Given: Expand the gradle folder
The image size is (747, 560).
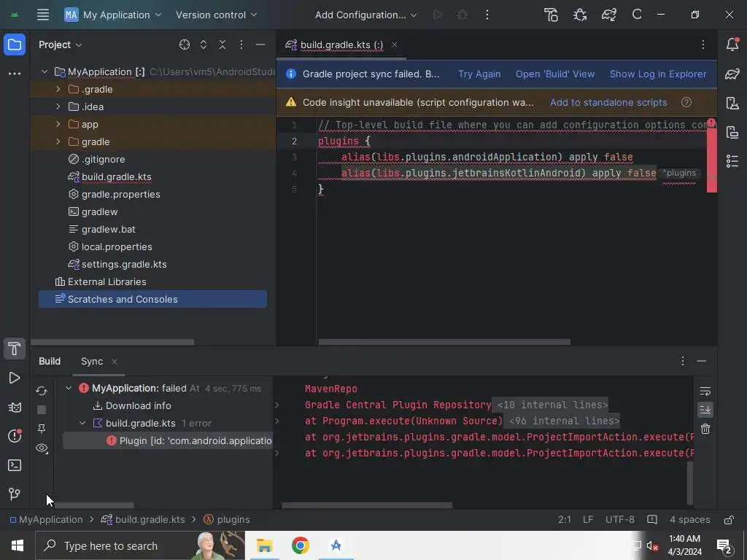Looking at the screenshot, I should click(x=58, y=142).
